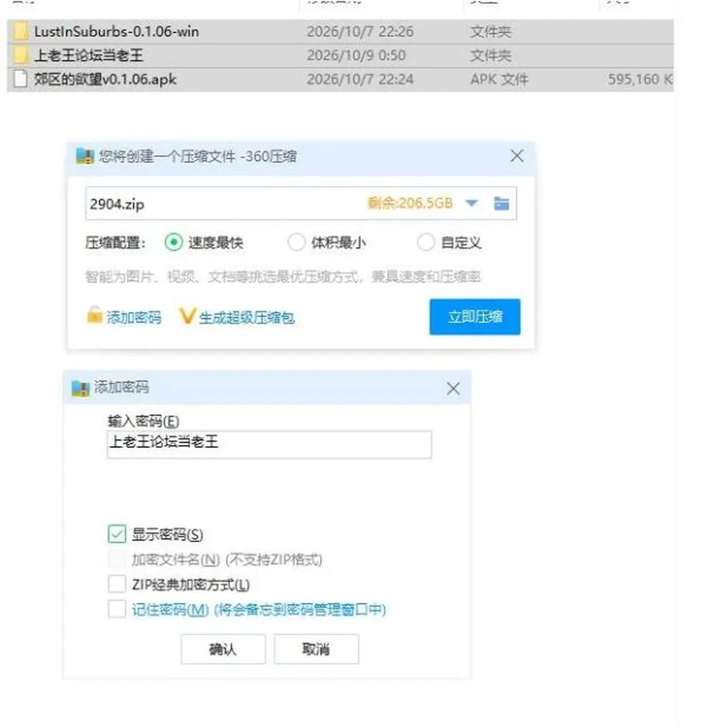The image size is (708, 728).
Task: Click the APK 文件 type cell
Action: (499, 80)
